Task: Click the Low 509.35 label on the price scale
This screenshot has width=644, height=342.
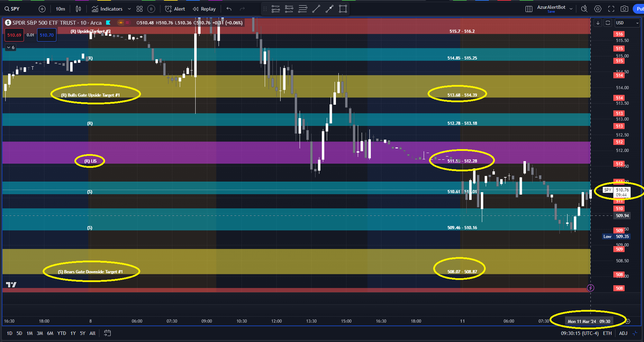Action: [x=616, y=236]
